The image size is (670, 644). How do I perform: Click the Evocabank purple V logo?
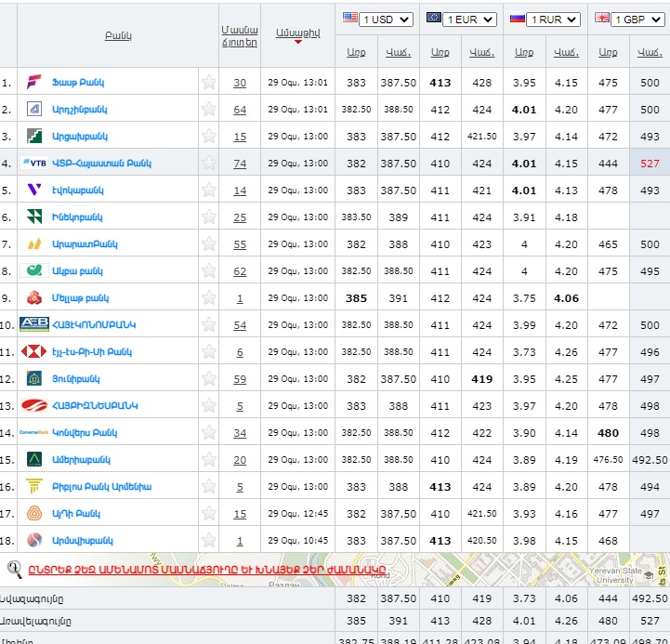(33, 190)
